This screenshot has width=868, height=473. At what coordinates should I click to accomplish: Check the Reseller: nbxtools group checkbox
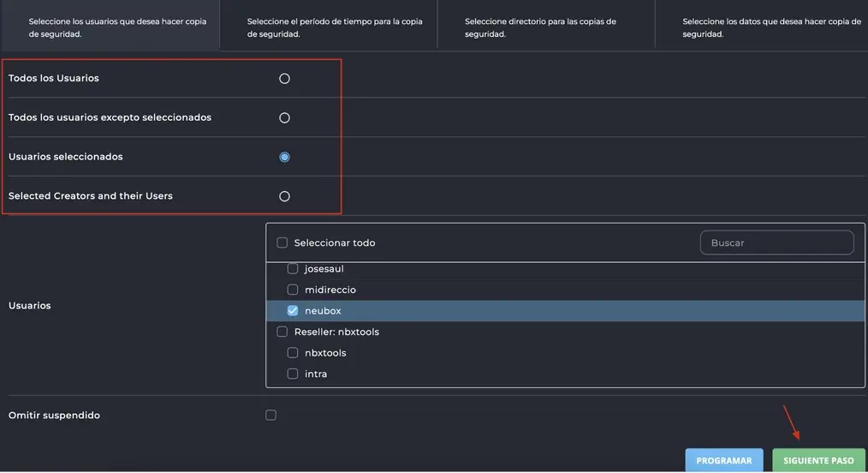point(282,332)
